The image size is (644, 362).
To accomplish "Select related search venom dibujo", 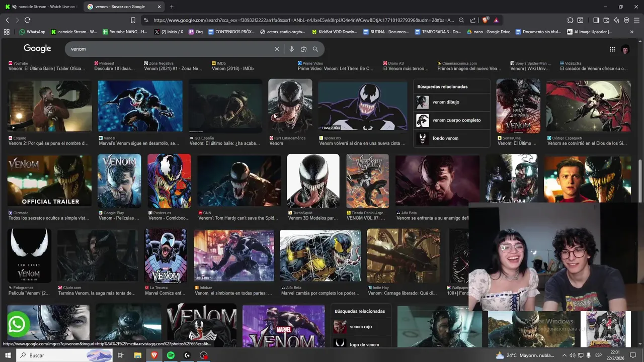I will 452,102.
